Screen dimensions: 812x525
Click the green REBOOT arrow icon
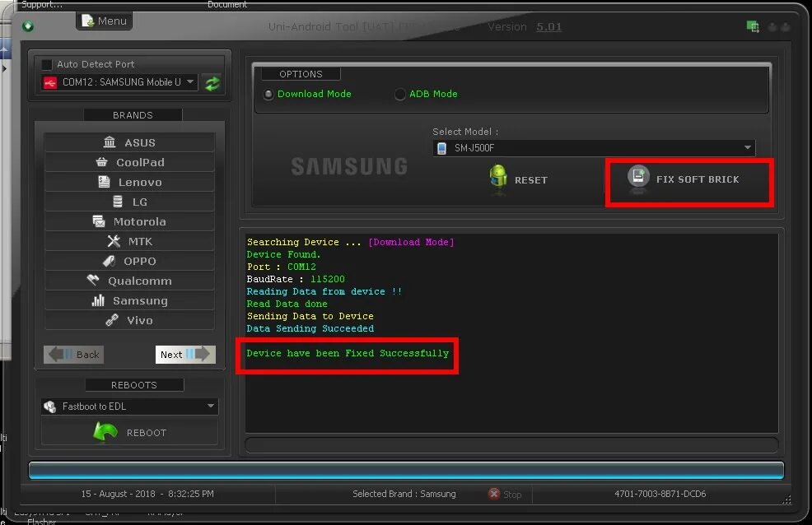(105, 432)
